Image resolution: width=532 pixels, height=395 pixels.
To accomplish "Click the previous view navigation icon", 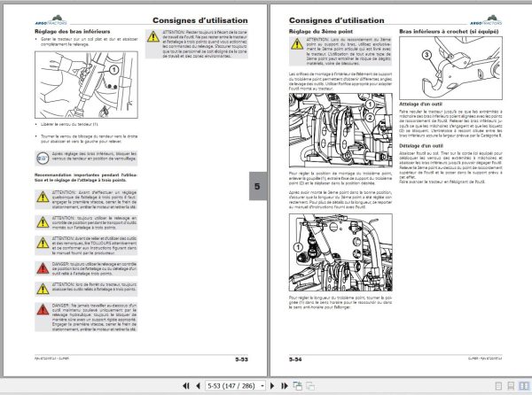I will [298, 386].
